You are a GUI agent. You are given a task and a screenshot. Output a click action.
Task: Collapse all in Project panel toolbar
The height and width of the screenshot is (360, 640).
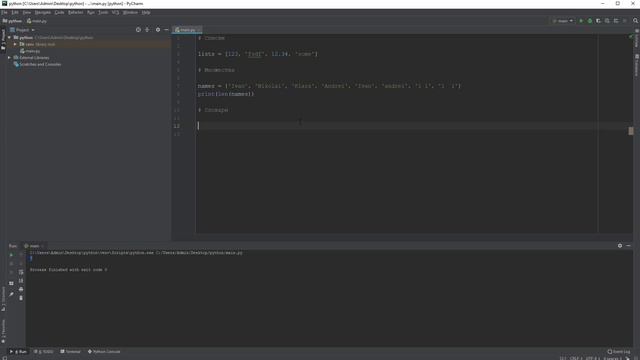point(147,30)
